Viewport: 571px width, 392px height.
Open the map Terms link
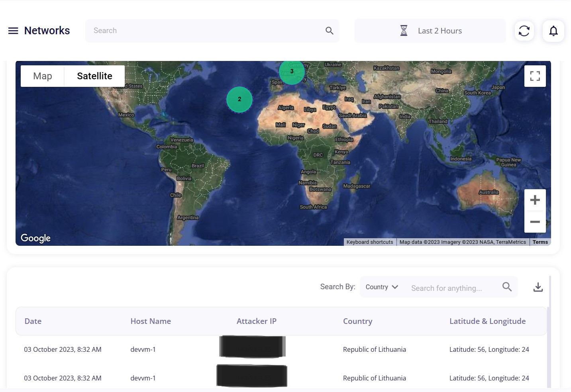(x=540, y=242)
